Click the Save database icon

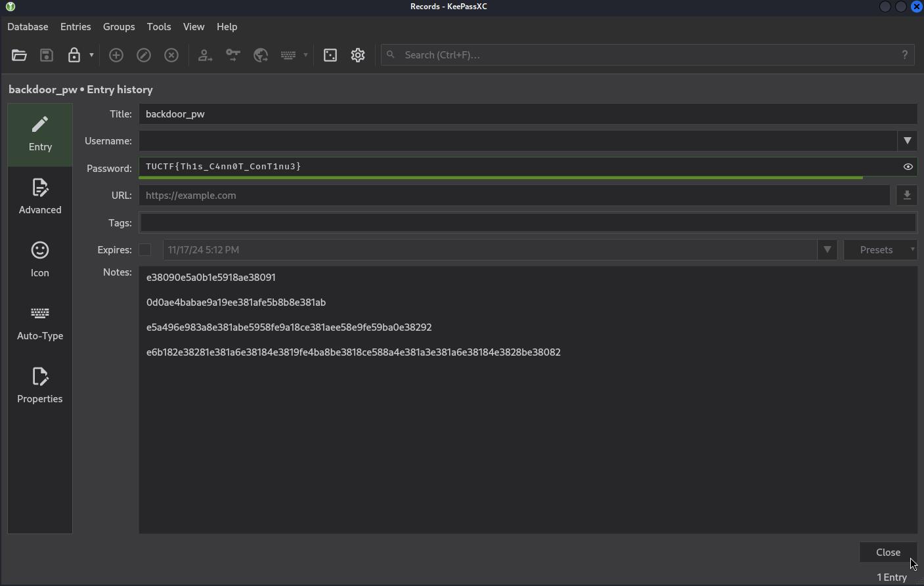(47, 55)
